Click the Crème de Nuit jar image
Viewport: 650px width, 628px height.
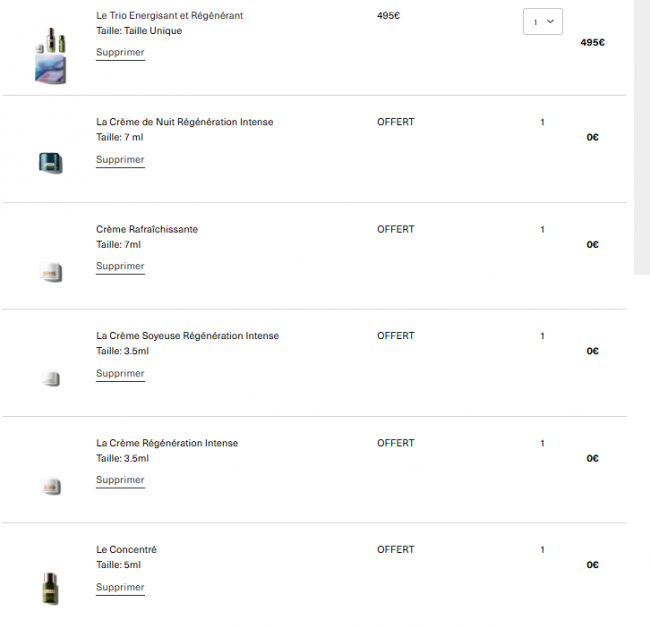[x=51, y=162]
